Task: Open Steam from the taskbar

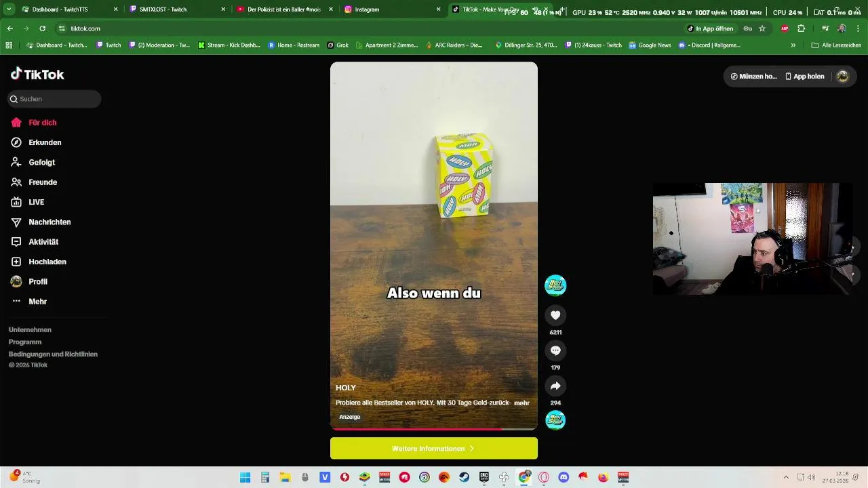Action: [x=465, y=477]
